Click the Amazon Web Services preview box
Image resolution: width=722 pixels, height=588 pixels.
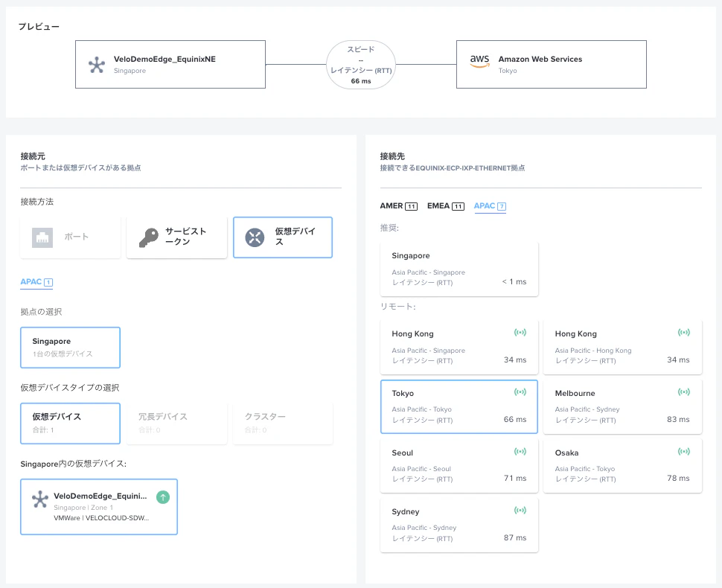(x=551, y=65)
